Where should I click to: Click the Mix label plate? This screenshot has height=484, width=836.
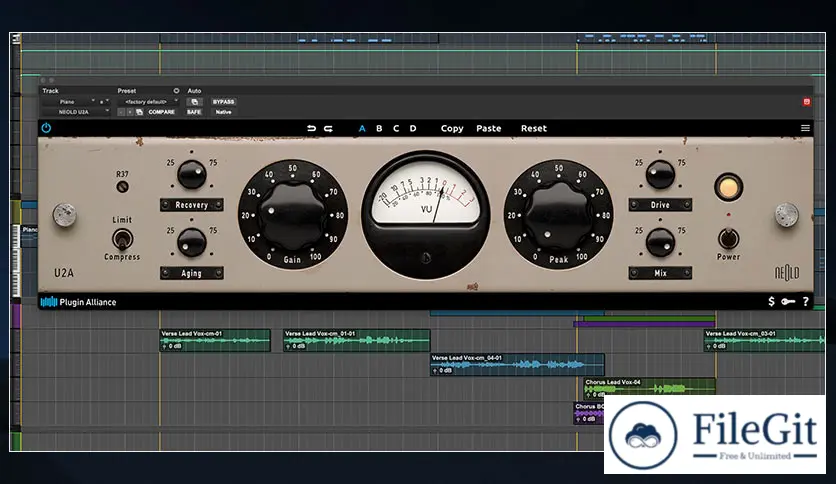[660, 273]
